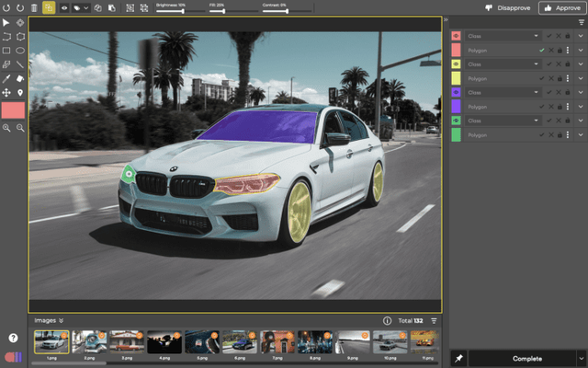Select the arrow pointer tool

[x=6, y=23]
